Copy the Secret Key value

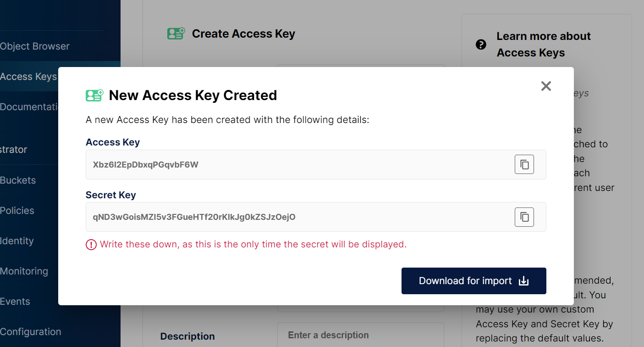[524, 217]
